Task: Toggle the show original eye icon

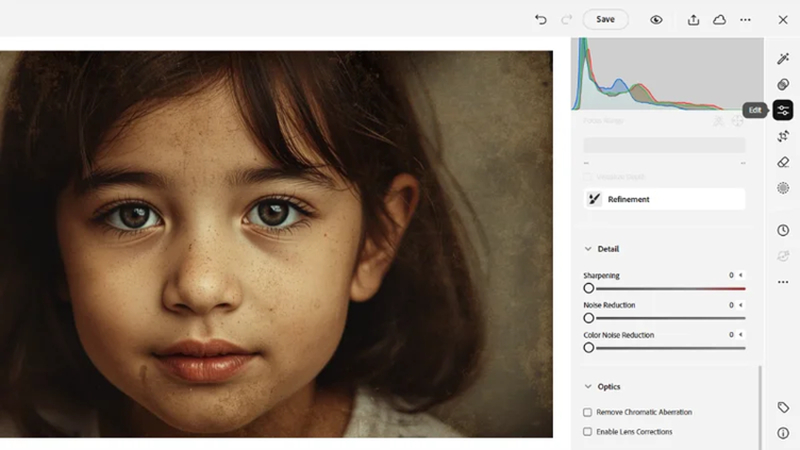Action: point(656,20)
